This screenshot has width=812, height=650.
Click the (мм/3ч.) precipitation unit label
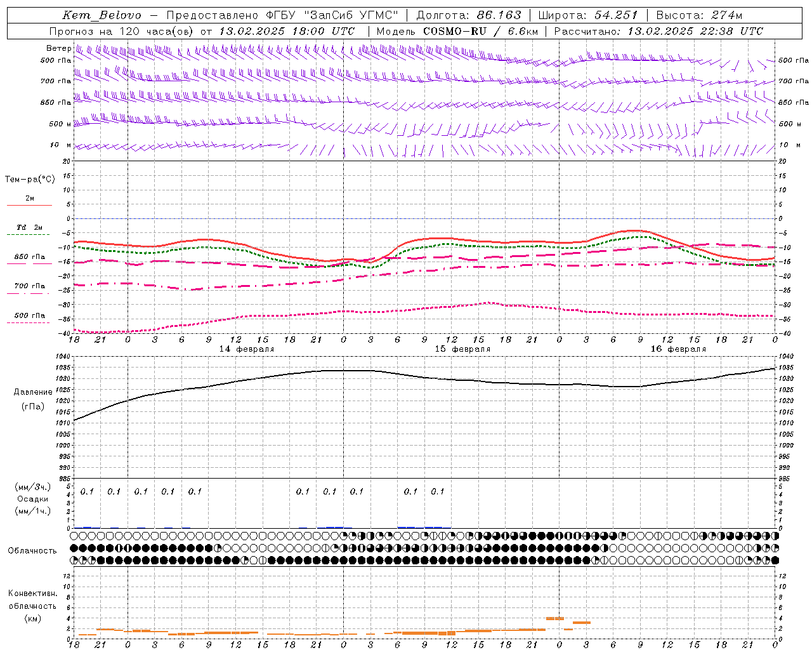click(x=32, y=487)
